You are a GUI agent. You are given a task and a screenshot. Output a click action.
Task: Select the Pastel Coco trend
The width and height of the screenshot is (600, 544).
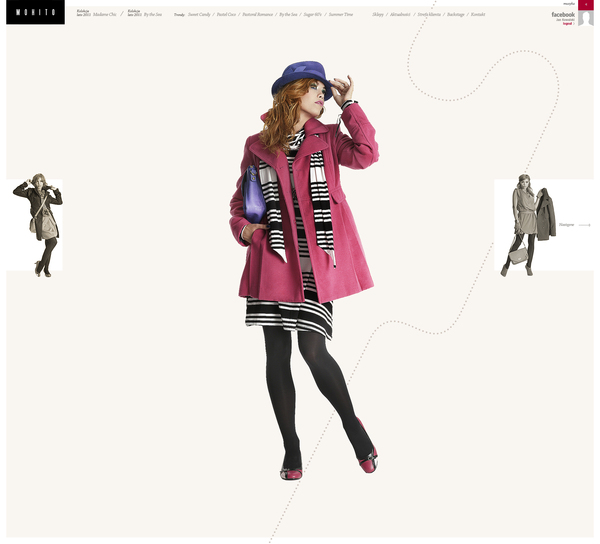pyautogui.click(x=226, y=15)
